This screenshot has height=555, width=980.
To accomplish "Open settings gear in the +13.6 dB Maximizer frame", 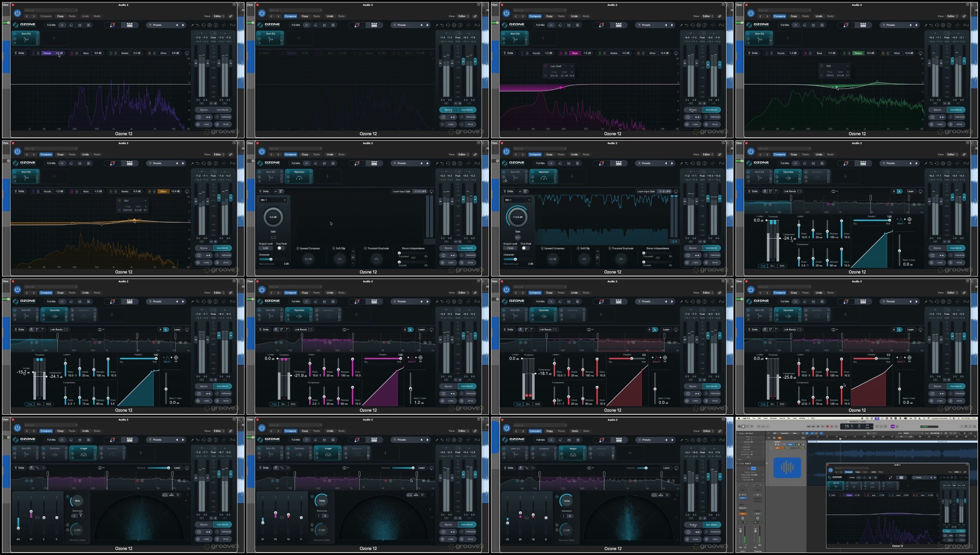I will 699,163.
